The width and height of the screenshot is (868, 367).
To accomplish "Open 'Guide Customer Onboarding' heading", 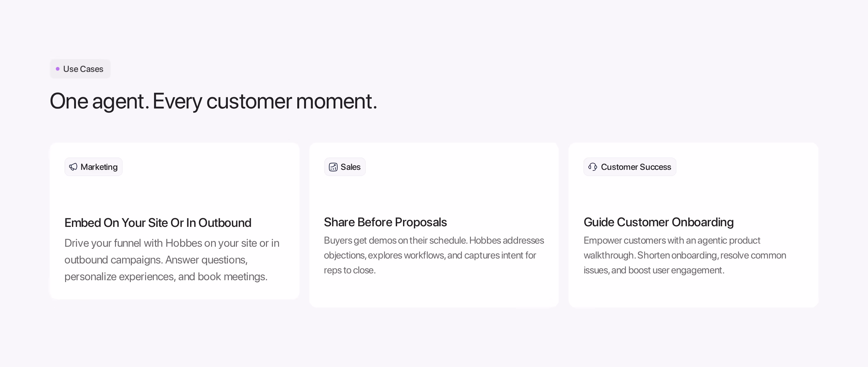I will coord(658,222).
